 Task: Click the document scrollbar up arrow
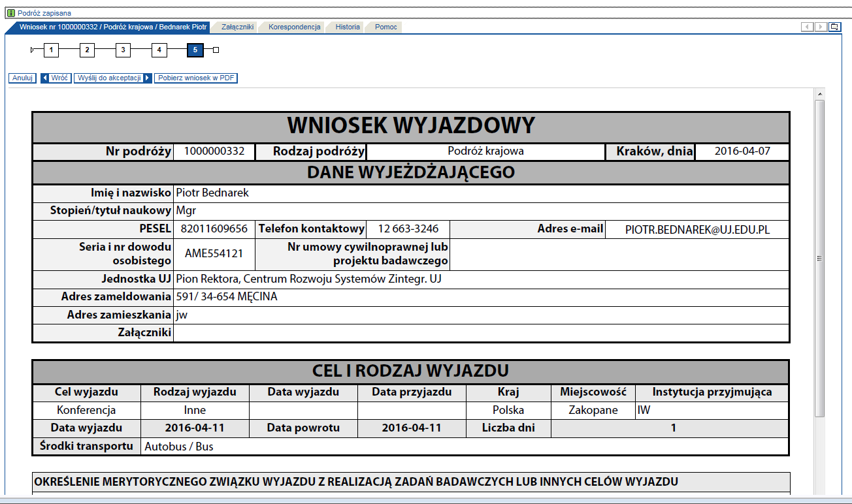click(819, 95)
